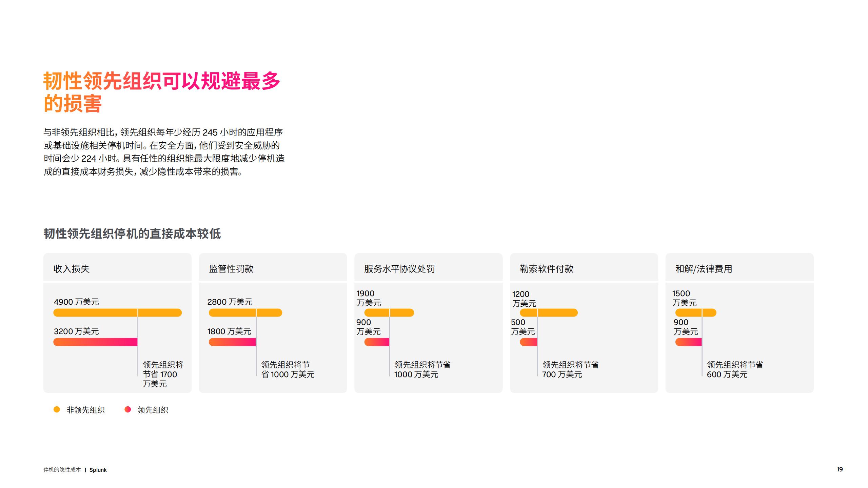Click the pink 1800 万美元 bar

click(232, 342)
